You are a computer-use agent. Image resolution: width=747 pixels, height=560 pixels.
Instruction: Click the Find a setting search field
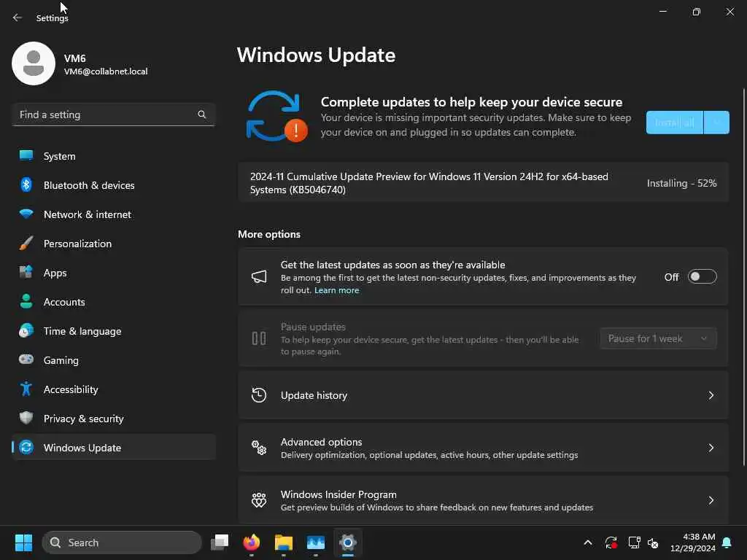point(114,114)
